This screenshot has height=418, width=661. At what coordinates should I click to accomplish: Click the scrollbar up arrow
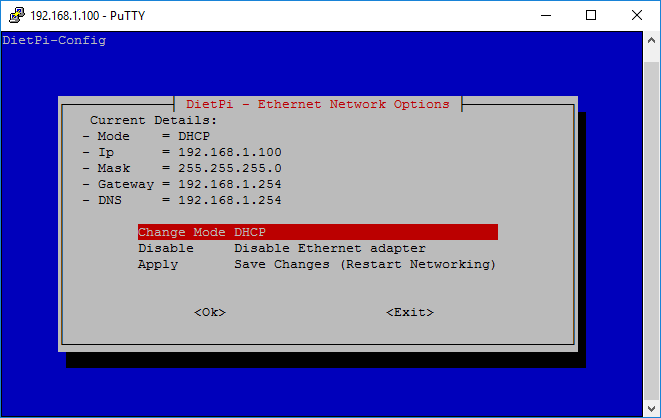(x=651, y=40)
